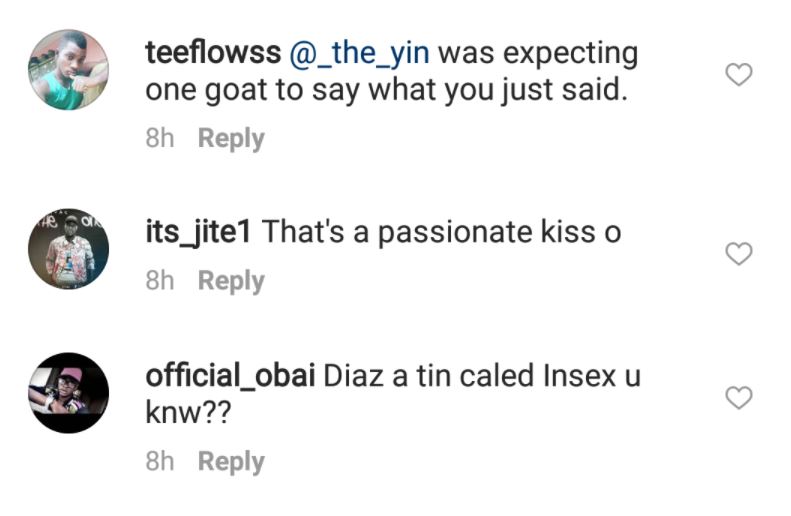Open its_jite1 profile picture
The width and height of the screenshot is (791, 516).
(x=68, y=249)
